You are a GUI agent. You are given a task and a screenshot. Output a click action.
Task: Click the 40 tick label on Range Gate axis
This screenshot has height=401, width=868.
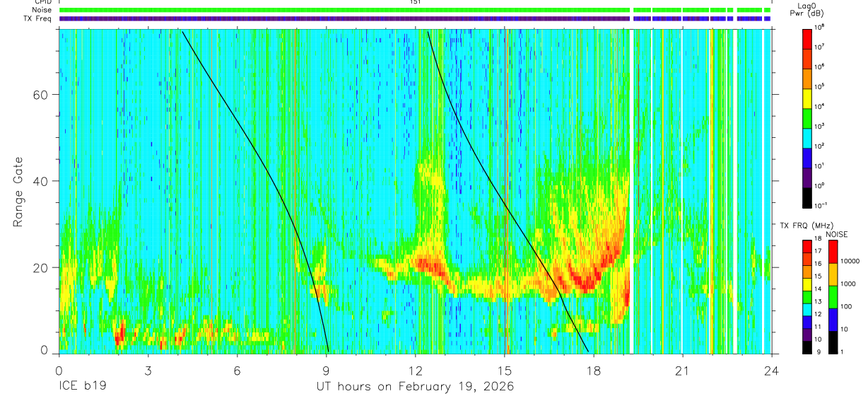coord(42,181)
